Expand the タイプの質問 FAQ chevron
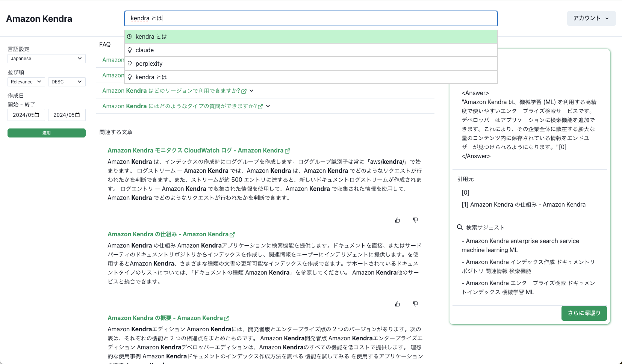The image size is (622, 364). pos(268,106)
